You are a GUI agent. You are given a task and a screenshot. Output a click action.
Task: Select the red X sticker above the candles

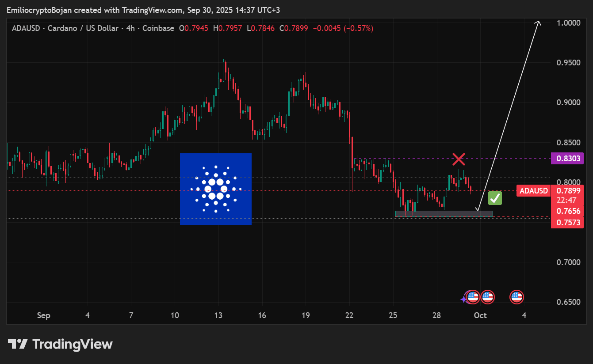pos(459,159)
